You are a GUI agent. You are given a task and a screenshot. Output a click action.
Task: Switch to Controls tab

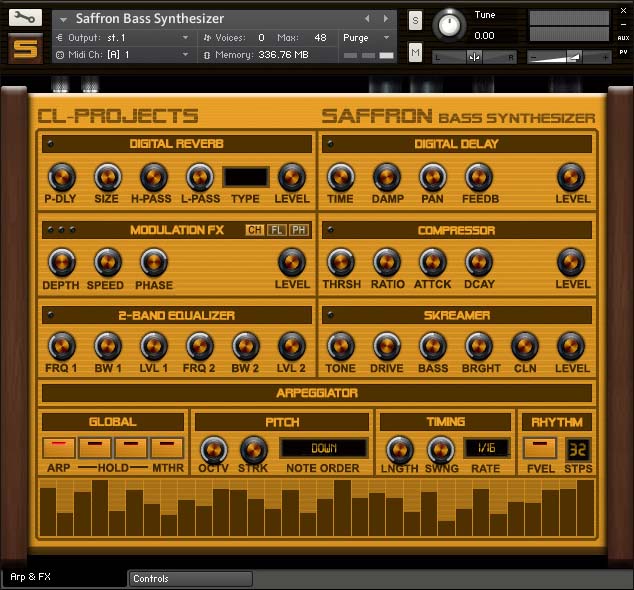[190, 579]
